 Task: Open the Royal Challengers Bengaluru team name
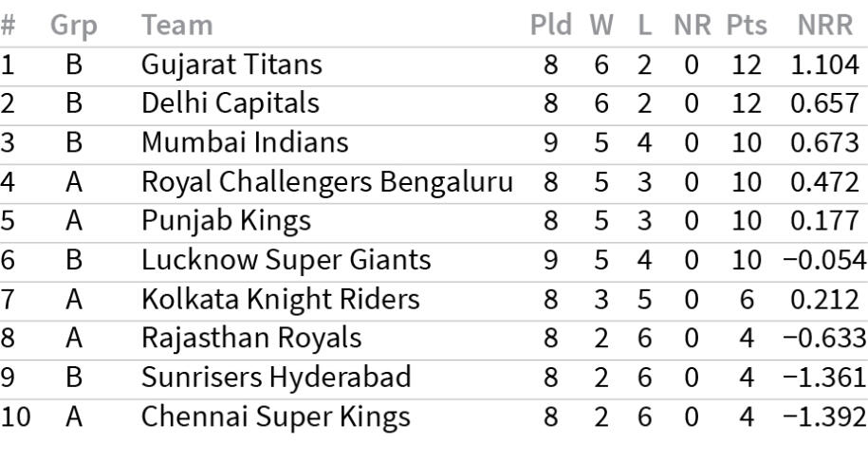coord(327,183)
